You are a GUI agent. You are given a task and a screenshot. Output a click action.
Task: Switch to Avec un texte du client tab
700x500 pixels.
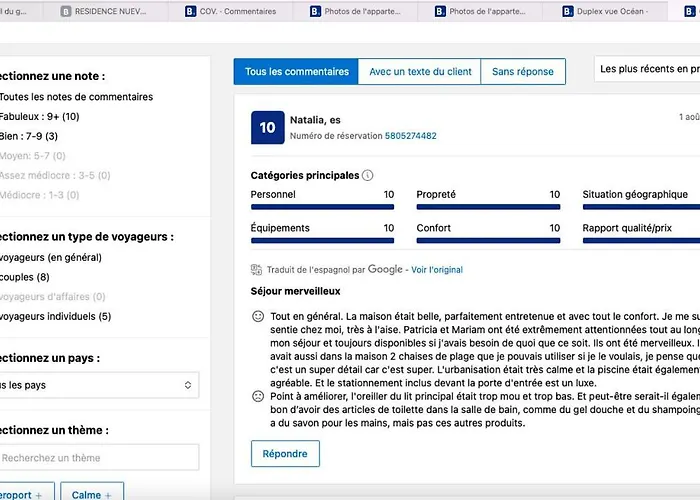(x=420, y=72)
